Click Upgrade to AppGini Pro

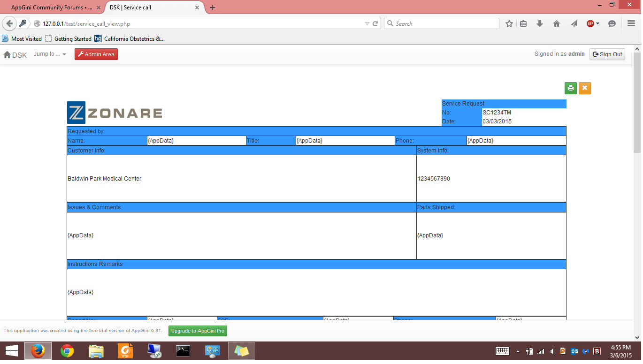(x=198, y=331)
